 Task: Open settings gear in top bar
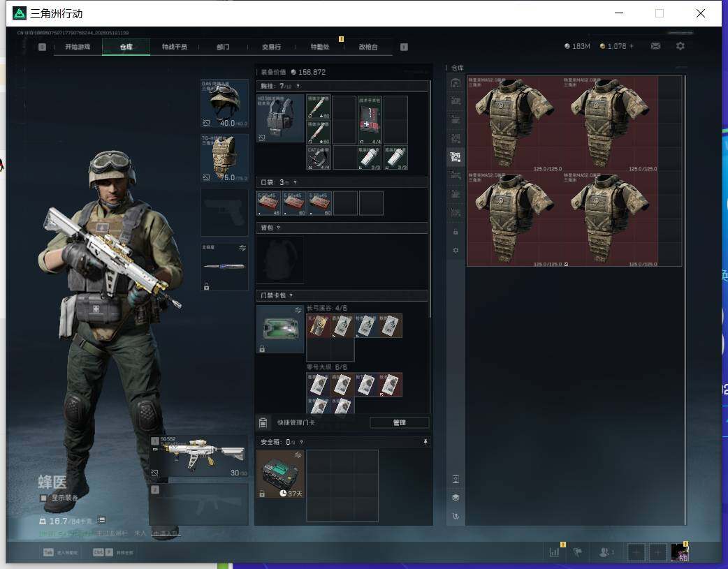[680, 46]
